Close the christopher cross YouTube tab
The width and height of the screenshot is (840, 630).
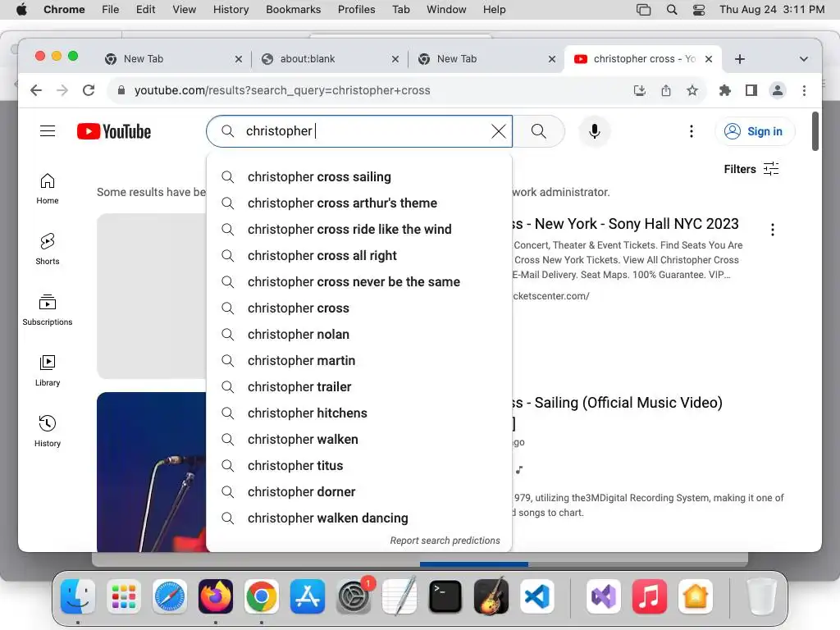click(x=709, y=59)
